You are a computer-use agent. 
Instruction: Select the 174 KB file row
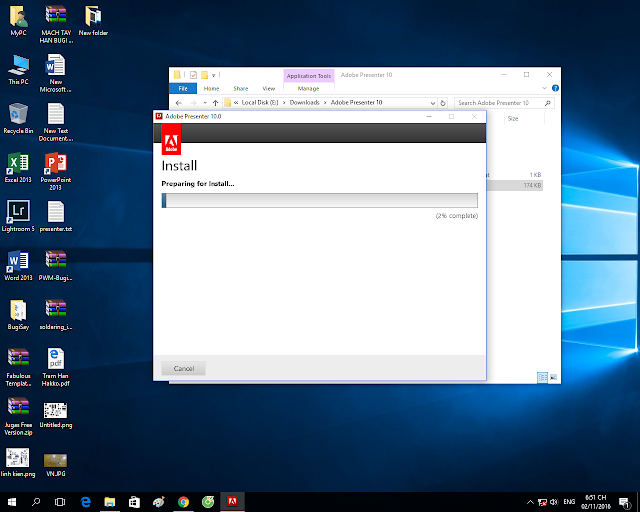[514, 185]
